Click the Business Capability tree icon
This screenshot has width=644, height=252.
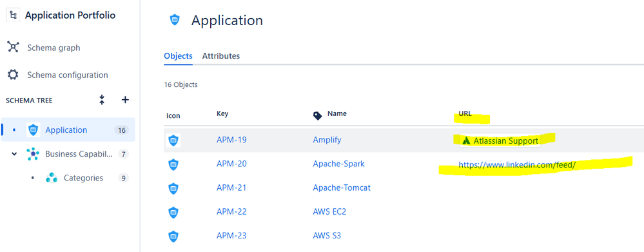[x=33, y=154]
